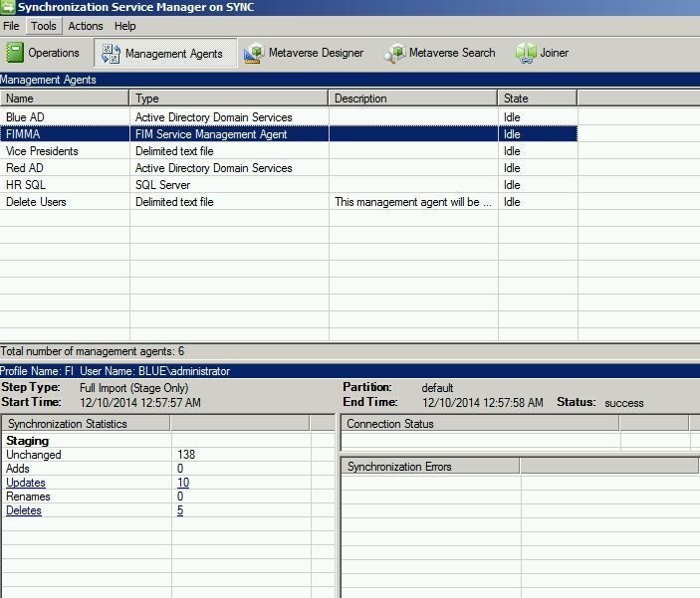Click the Start Time value
The width and height of the screenshot is (700, 598).
[x=140, y=403]
